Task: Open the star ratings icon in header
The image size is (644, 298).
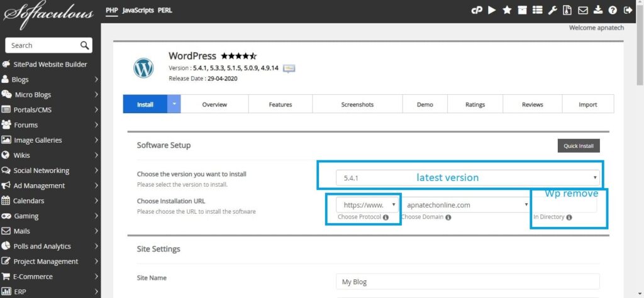Action: 507,10
